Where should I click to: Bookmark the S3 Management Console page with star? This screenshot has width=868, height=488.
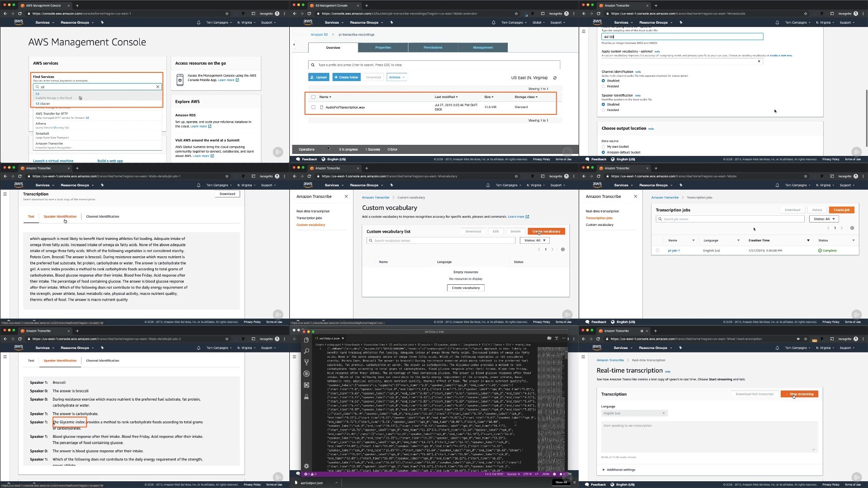click(516, 14)
